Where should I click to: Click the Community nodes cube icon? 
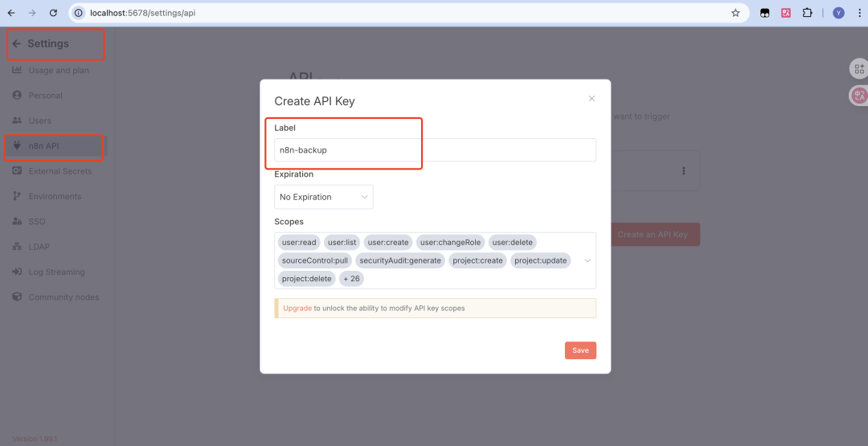click(x=17, y=297)
